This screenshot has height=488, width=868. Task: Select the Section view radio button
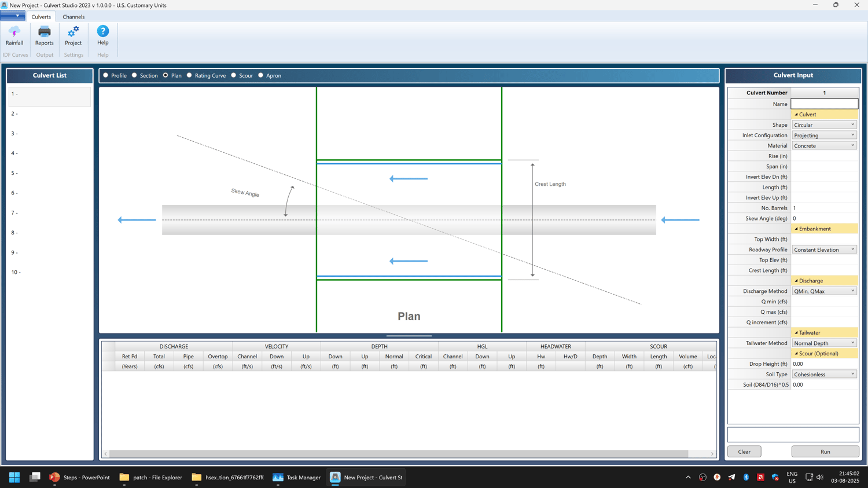click(134, 75)
